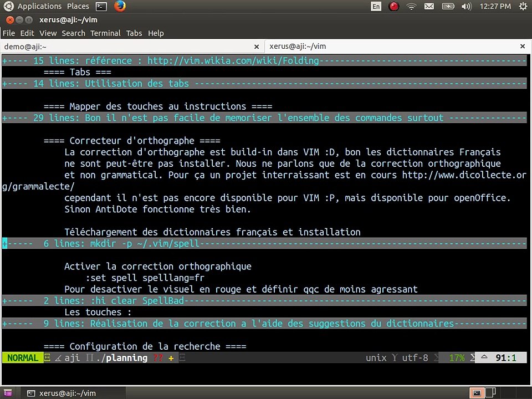532x399 pixels.
Task: Expand the 29 lines Bon il n'est fold
Action: (x=264, y=117)
